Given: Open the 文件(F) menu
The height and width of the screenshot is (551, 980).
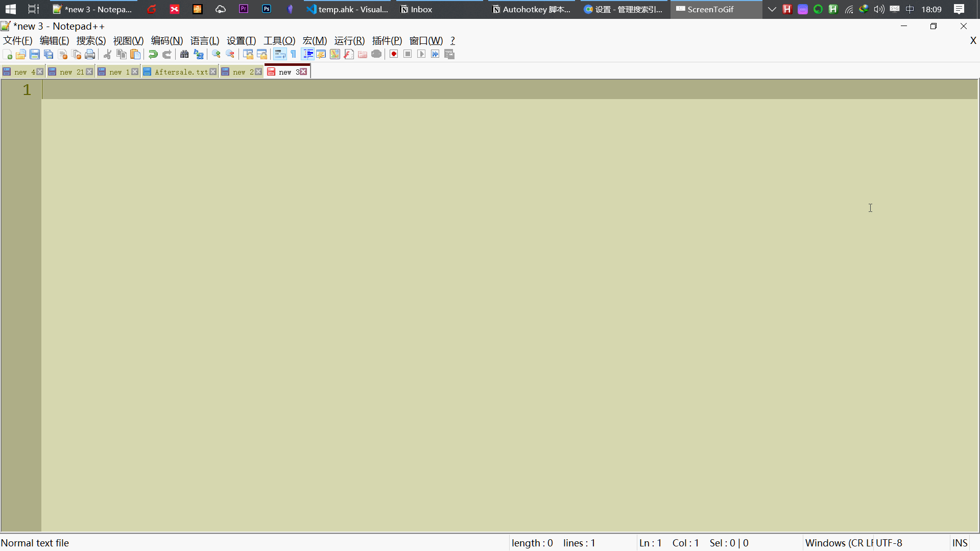Looking at the screenshot, I should point(18,41).
